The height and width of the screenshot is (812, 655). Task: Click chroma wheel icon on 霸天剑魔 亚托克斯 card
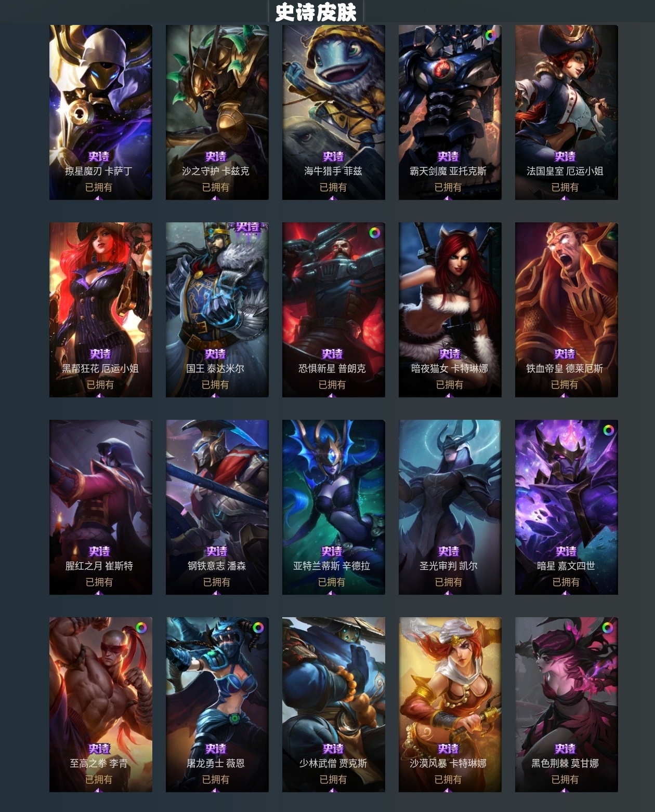(x=490, y=35)
